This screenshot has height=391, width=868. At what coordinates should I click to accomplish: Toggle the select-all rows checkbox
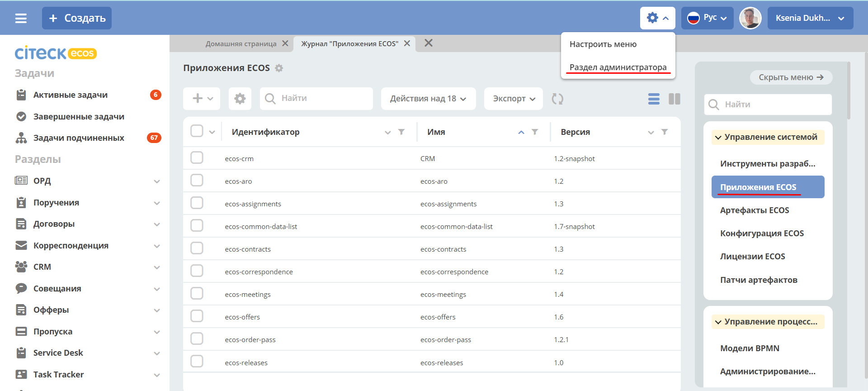click(197, 131)
